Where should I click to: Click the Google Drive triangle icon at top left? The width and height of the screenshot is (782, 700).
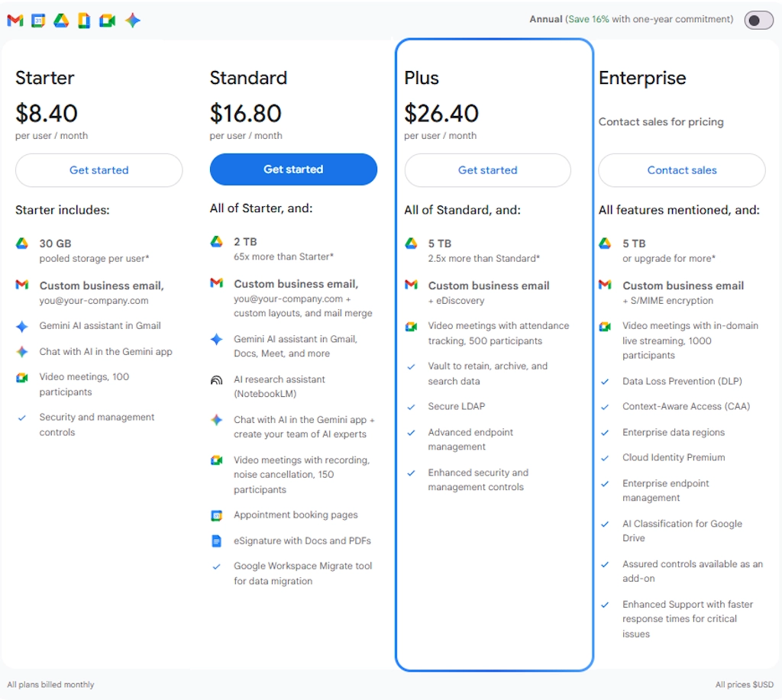60,21
